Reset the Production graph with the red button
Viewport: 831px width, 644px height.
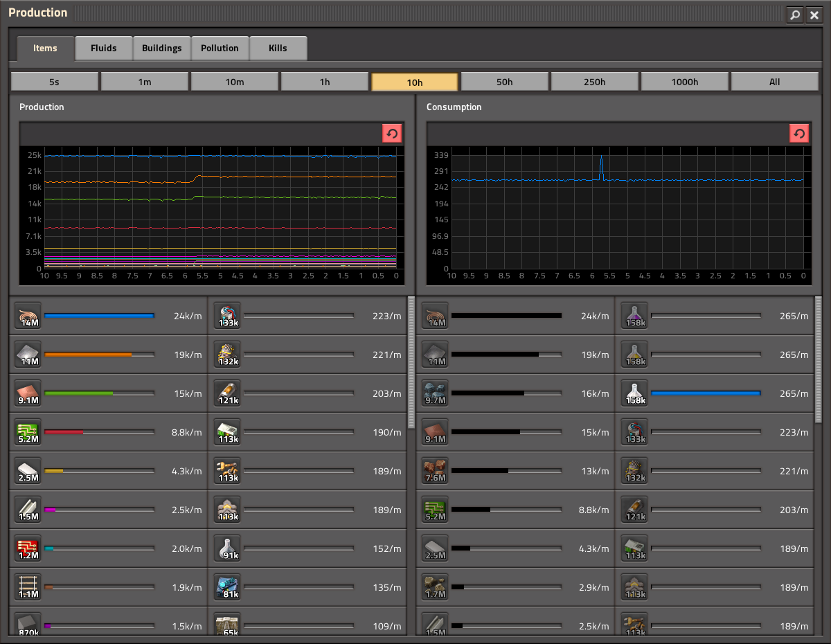[x=392, y=134]
